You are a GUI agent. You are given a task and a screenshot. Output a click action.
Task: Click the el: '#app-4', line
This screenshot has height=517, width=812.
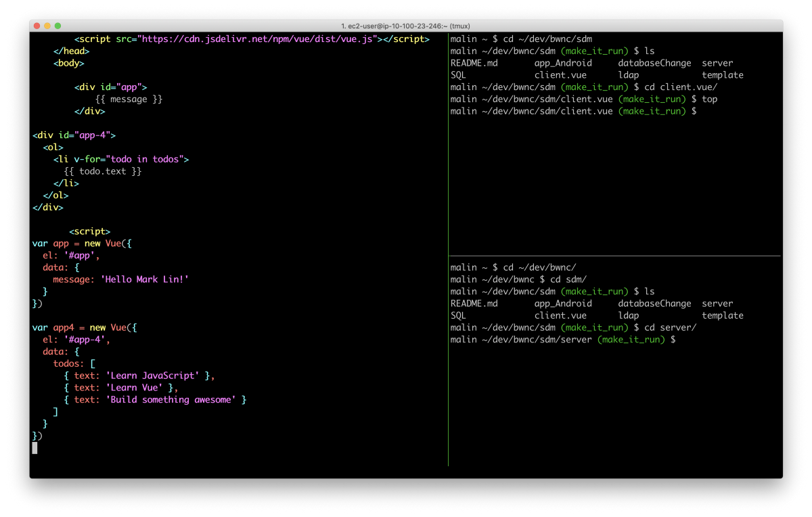[x=76, y=340]
